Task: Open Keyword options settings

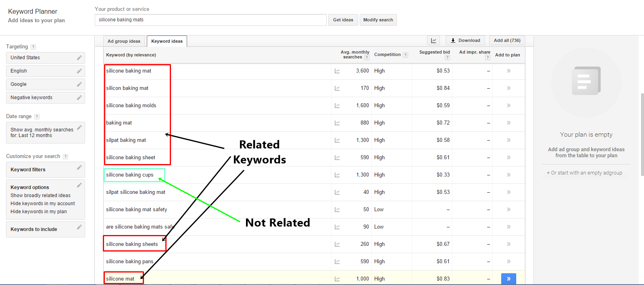Action: click(45, 187)
